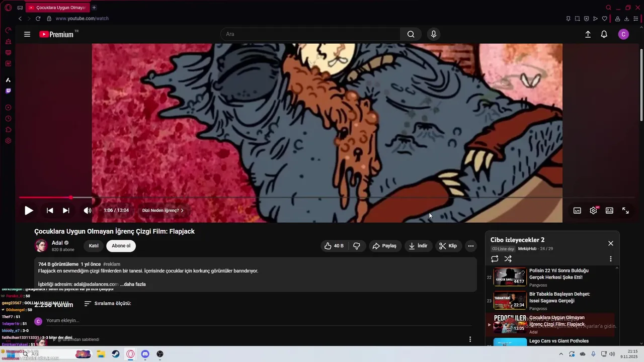Seek on the video progress bar
644x362 pixels.
[327, 198]
